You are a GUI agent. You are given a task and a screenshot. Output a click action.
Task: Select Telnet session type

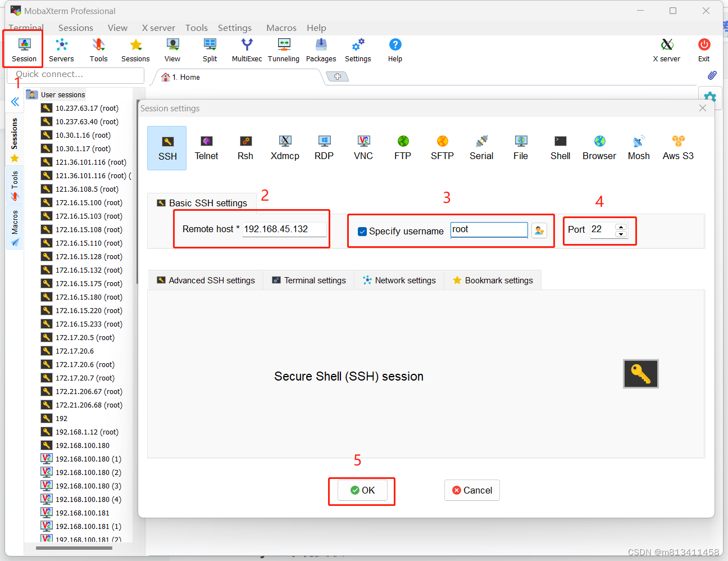(x=206, y=148)
